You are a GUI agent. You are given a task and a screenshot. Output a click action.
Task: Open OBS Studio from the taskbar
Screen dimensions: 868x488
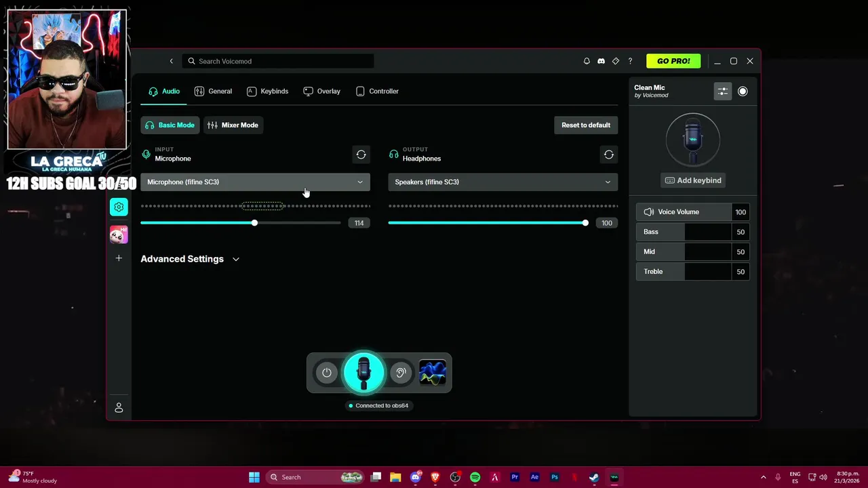pos(455,477)
